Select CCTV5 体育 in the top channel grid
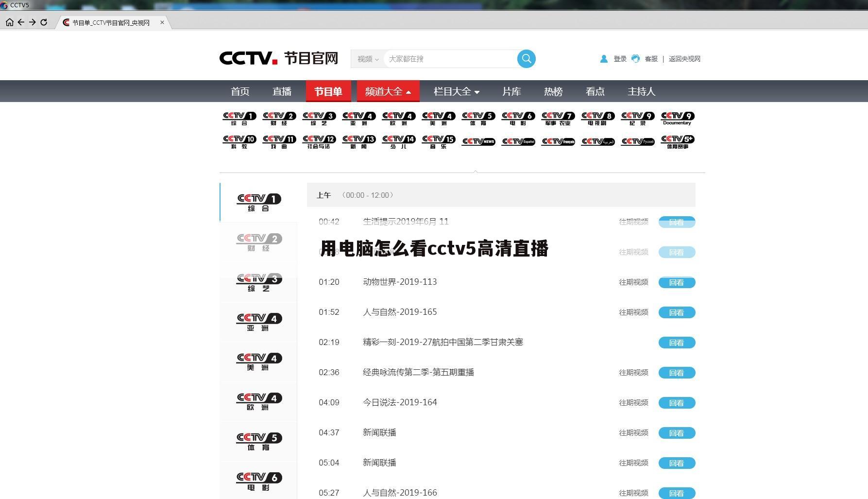 478,119
